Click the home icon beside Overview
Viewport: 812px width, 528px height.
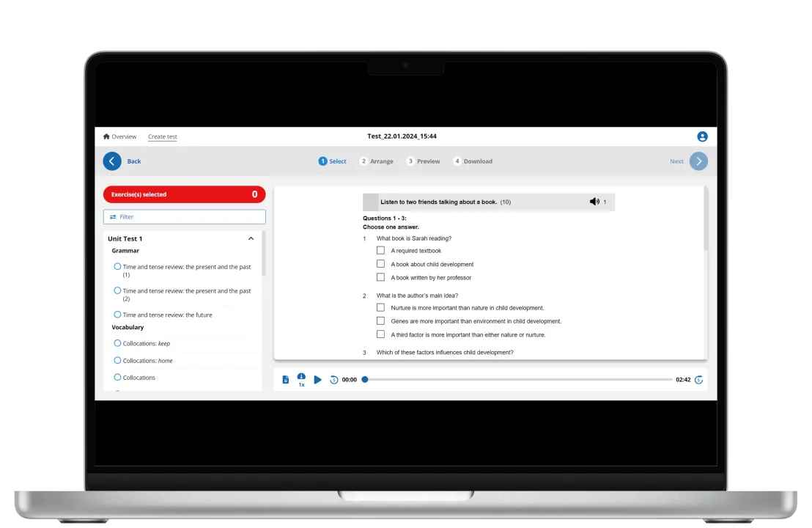tap(106, 136)
